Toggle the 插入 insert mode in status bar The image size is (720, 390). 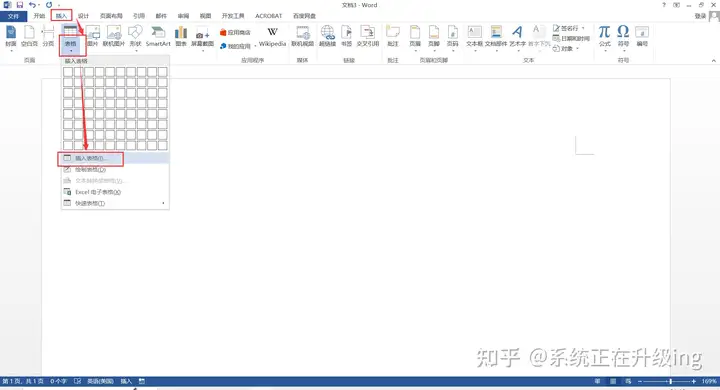click(x=126, y=381)
